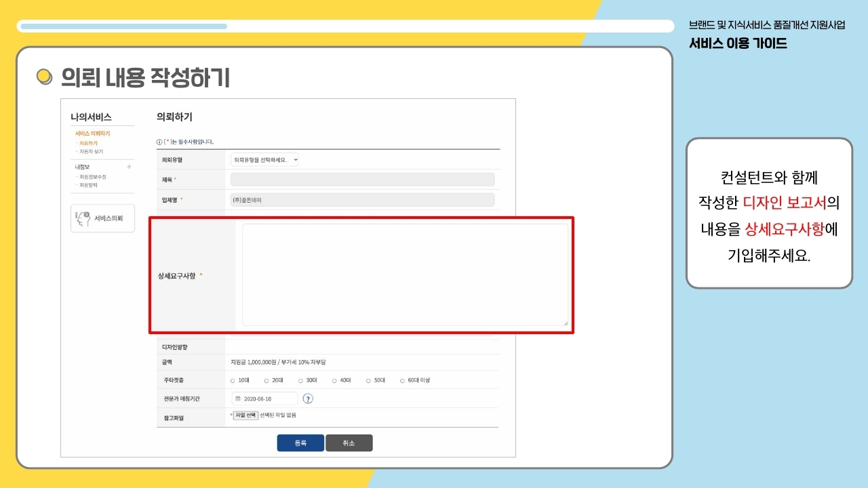Select the 10대 target age radio
The height and width of the screenshot is (488, 868).
233,381
